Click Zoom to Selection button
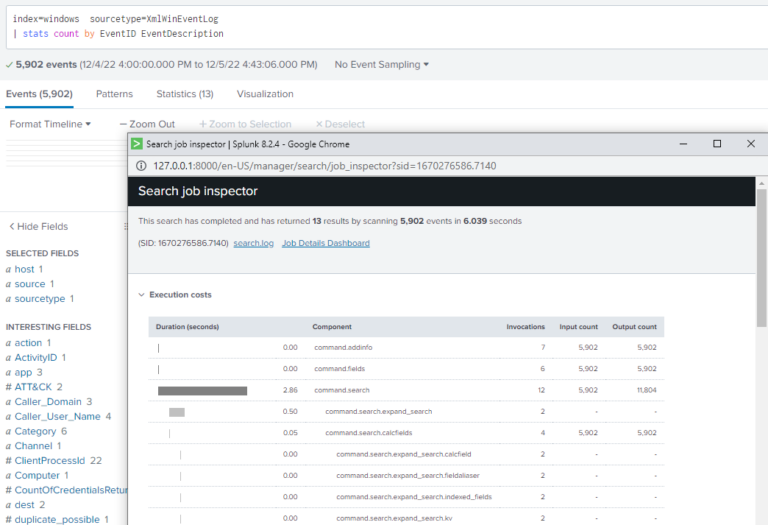 tap(245, 124)
